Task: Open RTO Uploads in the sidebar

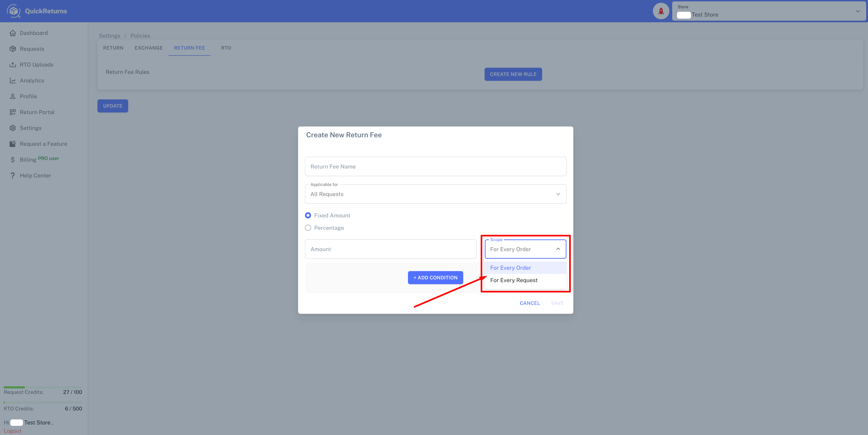Action: pyautogui.click(x=36, y=65)
